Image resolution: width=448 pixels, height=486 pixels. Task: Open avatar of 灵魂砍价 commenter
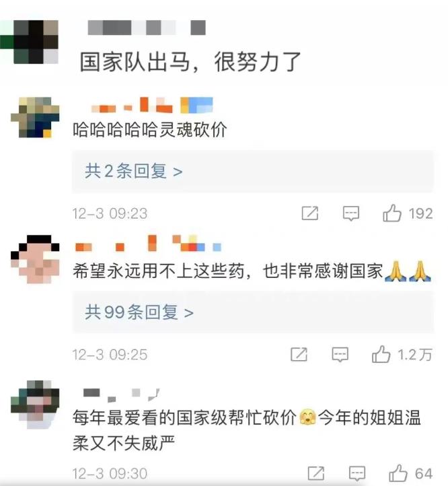35,117
